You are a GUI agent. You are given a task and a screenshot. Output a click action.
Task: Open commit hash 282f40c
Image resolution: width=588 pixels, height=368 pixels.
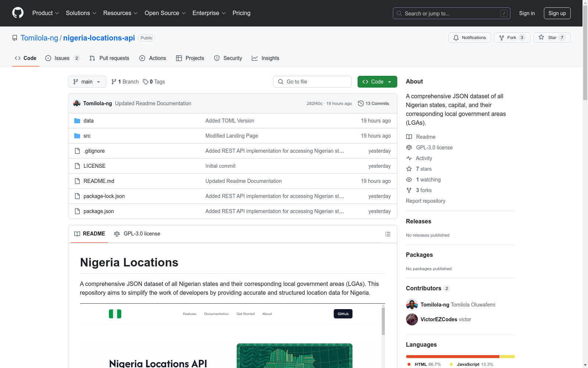315,103
